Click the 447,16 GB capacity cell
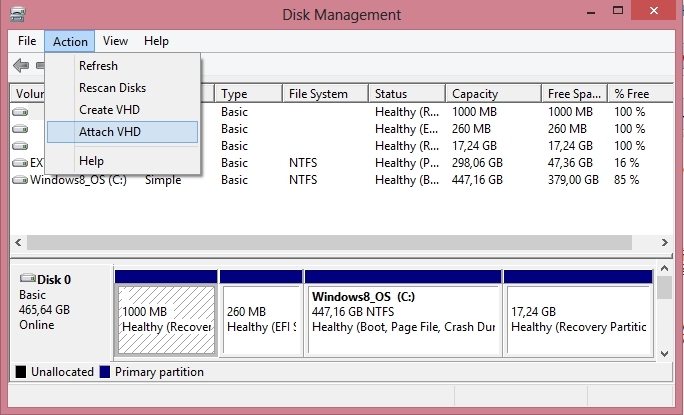The width and height of the screenshot is (684, 415). 477,180
